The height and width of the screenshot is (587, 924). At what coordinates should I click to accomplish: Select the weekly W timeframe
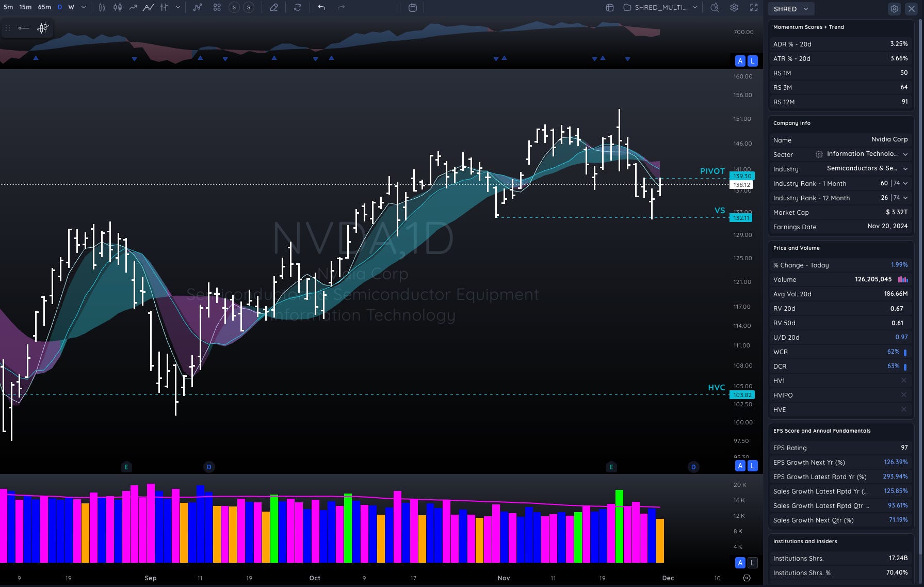coord(71,7)
